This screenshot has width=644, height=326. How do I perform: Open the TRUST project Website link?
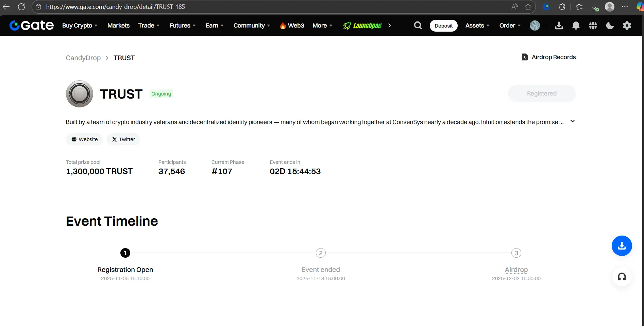85,139
